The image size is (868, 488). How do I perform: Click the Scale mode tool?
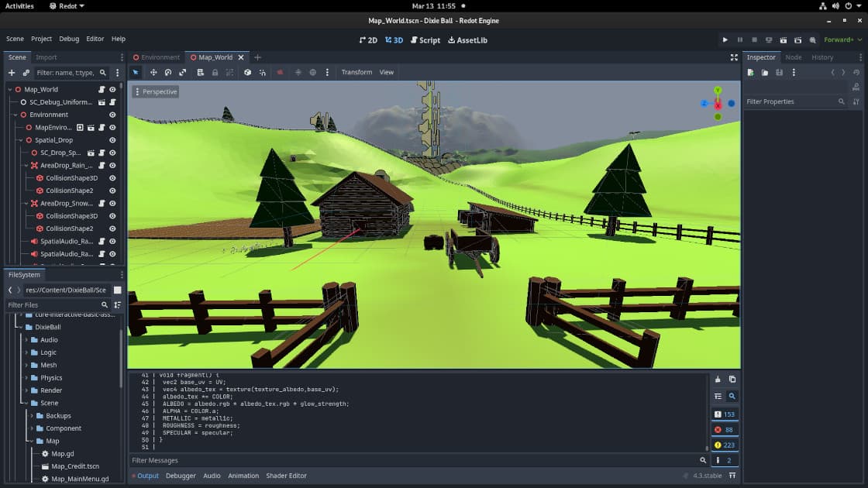183,72
